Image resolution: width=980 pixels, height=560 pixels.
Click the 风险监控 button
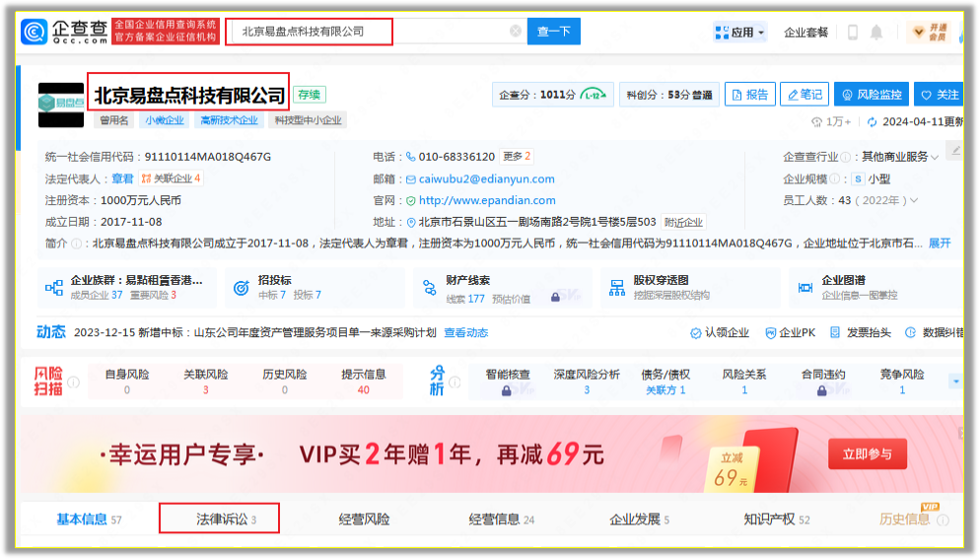[x=872, y=95]
